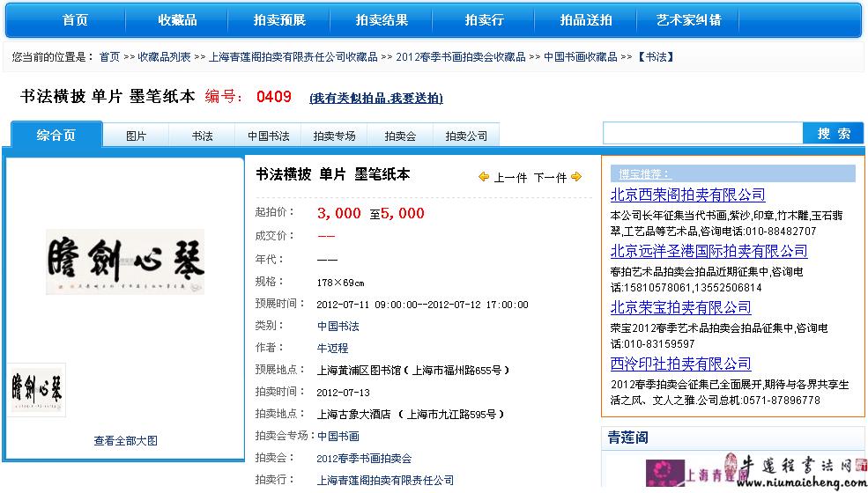
Task: Select the small calligraphy thumbnail
Action: (x=37, y=389)
